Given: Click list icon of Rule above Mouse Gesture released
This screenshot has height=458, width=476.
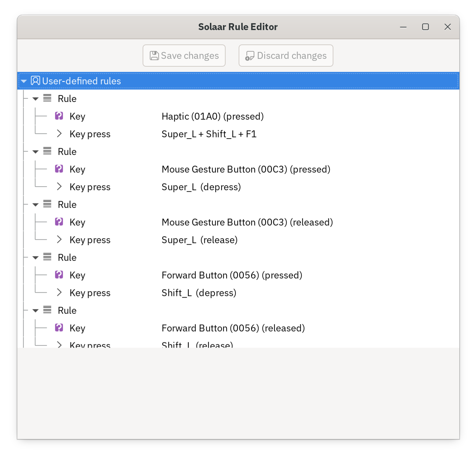Looking at the screenshot, I should [x=47, y=204].
